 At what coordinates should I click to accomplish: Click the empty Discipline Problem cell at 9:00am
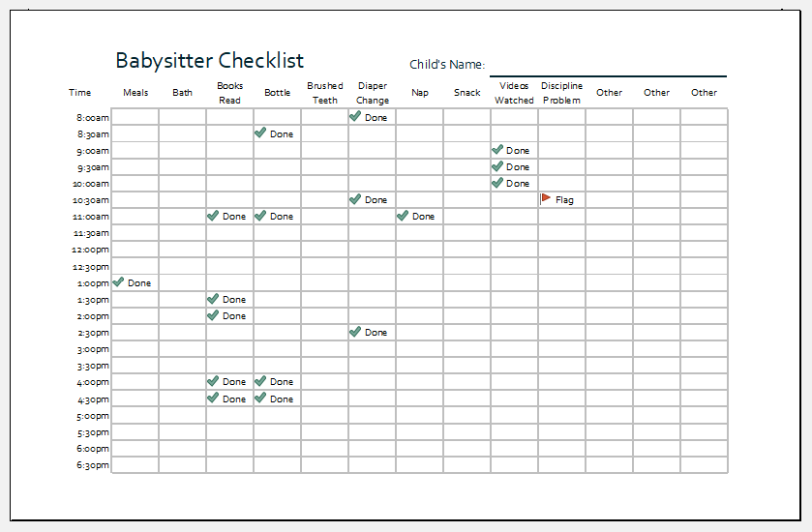[562, 150]
